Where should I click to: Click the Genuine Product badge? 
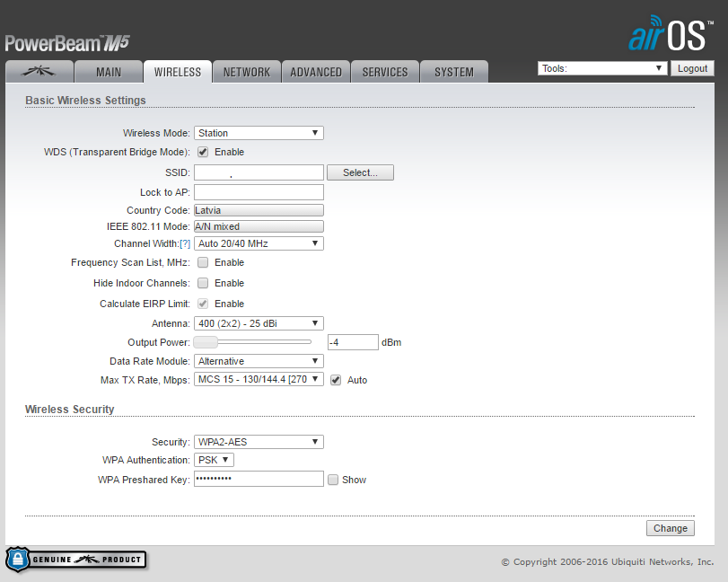76,560
